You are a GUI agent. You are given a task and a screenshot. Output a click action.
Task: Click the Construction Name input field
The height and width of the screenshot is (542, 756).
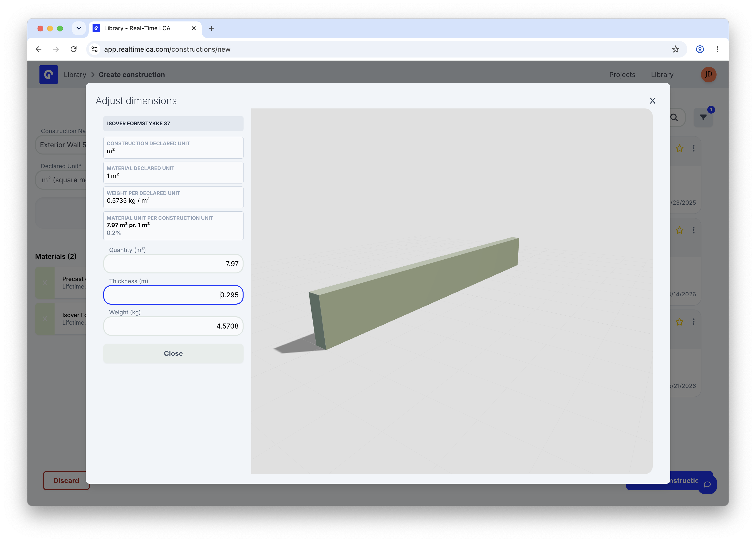[x=61, y=145]
